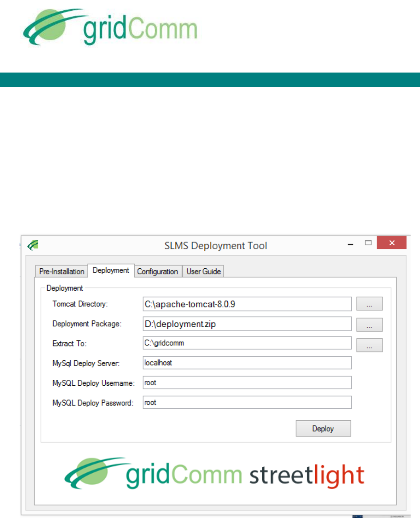420x518 pixels.
Task: Click the 'MySQL Deploy Password:' label
Action: tap(93, 403)
